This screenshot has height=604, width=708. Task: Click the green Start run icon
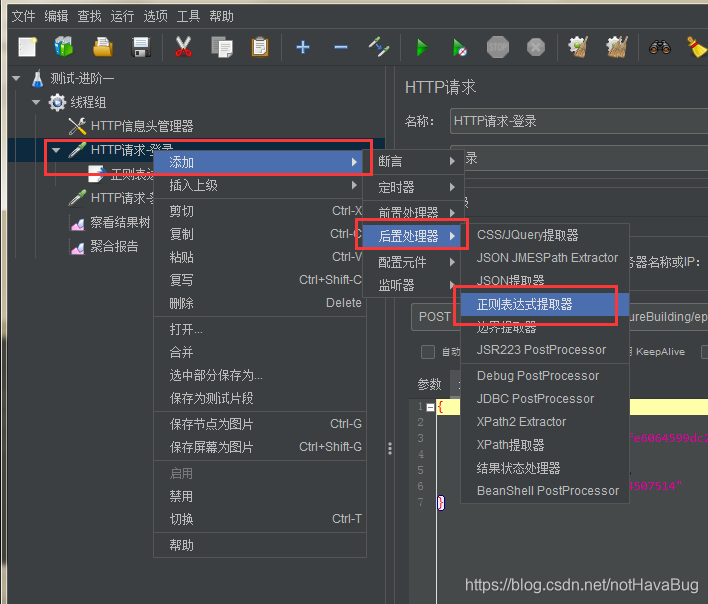(422, 47)
